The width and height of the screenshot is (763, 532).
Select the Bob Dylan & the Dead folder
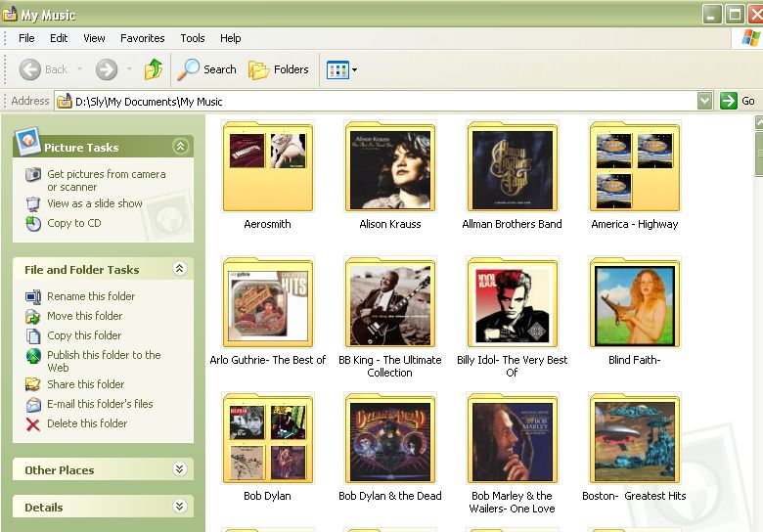(x=390, y=439)
